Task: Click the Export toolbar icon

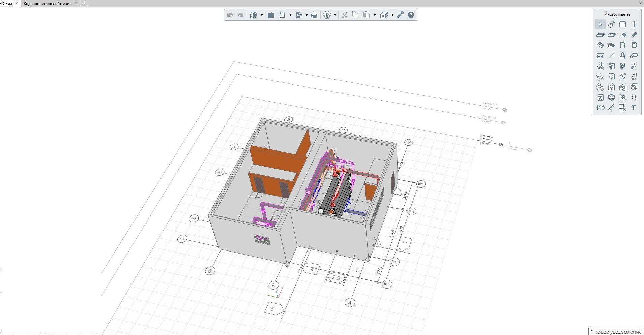Action: [x=299, y=15]
